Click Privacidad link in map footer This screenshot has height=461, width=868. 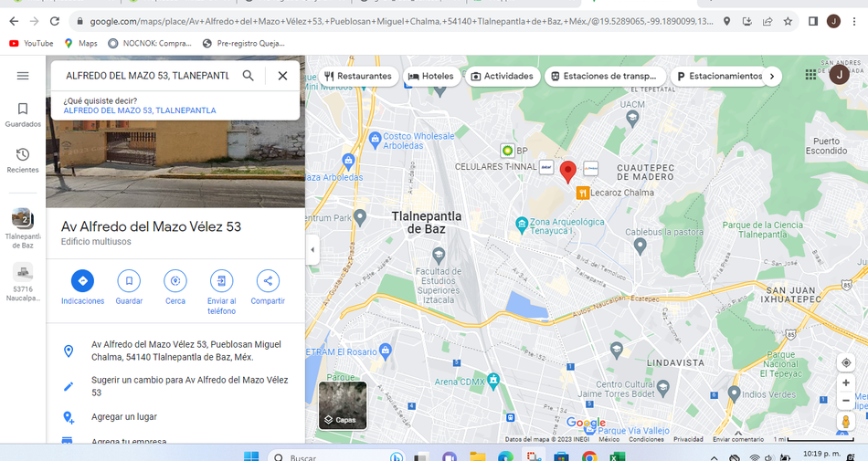pos(688,439)
